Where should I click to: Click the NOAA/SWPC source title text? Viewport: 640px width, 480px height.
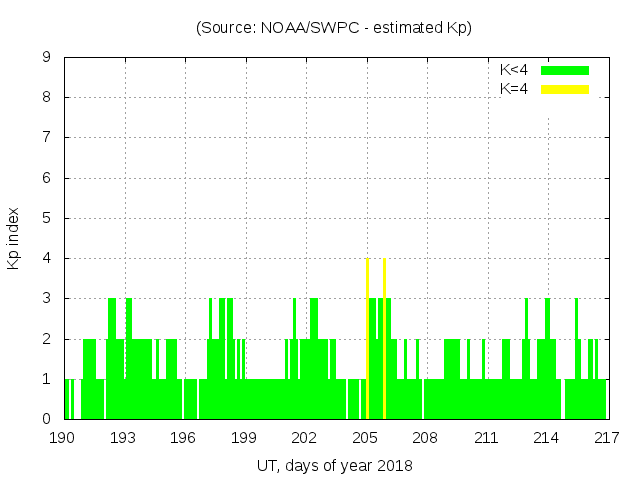(334, 28)
